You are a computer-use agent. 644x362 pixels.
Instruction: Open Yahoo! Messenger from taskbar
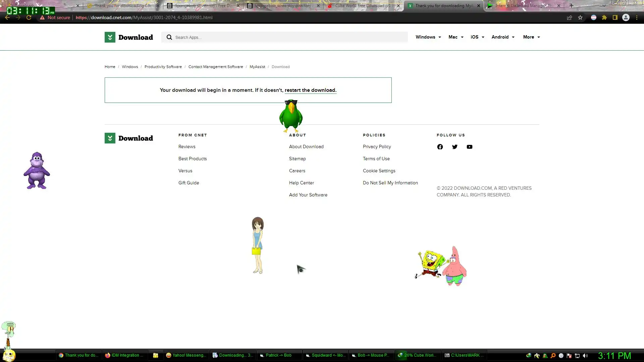pos(186,355)
